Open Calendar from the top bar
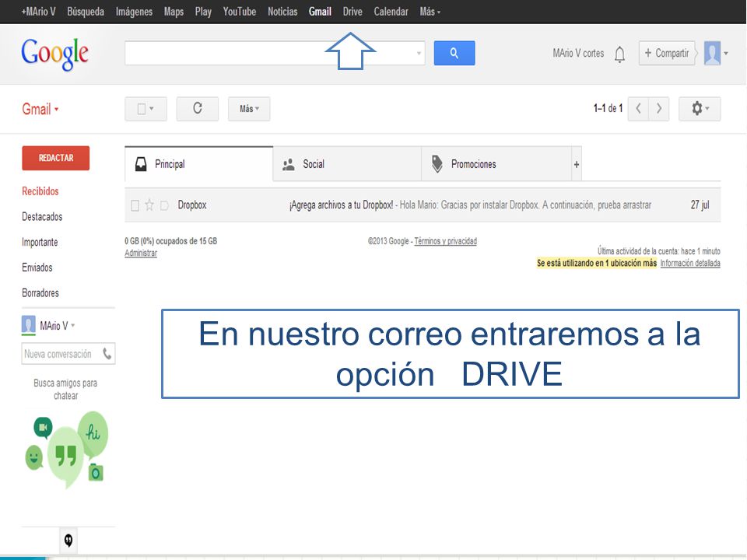This screenshot has height=560, width=747. (x=391, y=12)
